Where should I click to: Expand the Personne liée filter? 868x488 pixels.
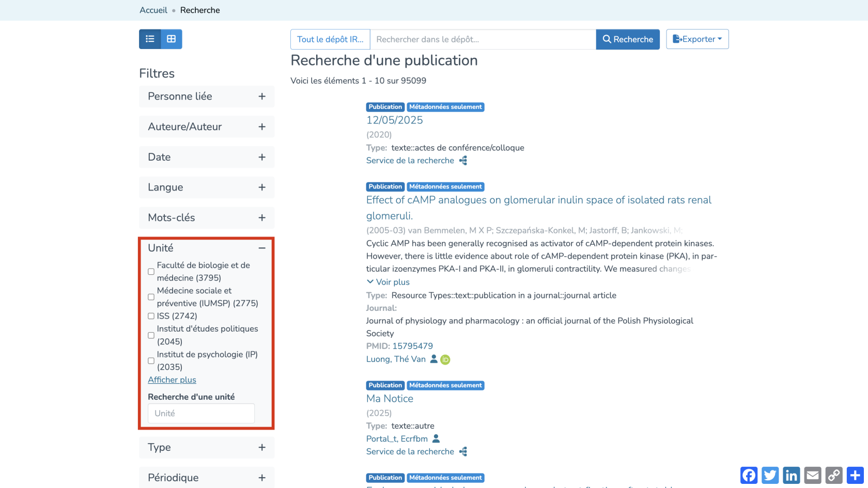[x=262, y=97]
